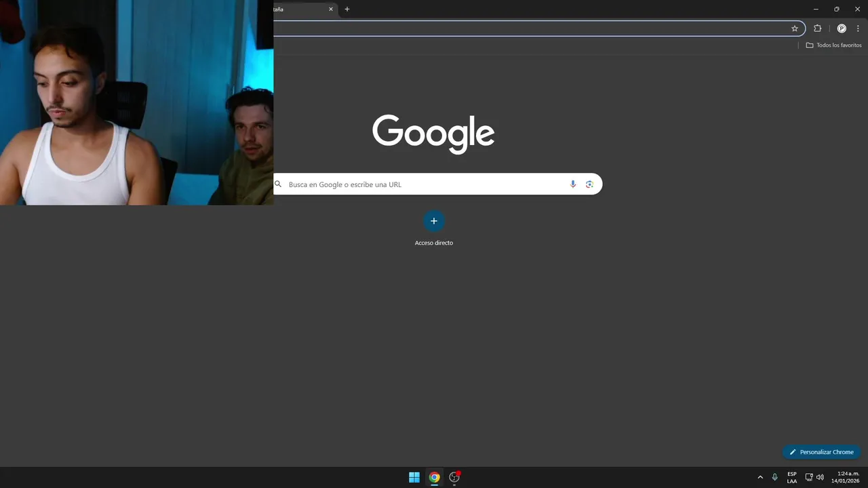The image size is (868, 488).
Task: Open Chrome three-dot menu
Action: [858, 28]
